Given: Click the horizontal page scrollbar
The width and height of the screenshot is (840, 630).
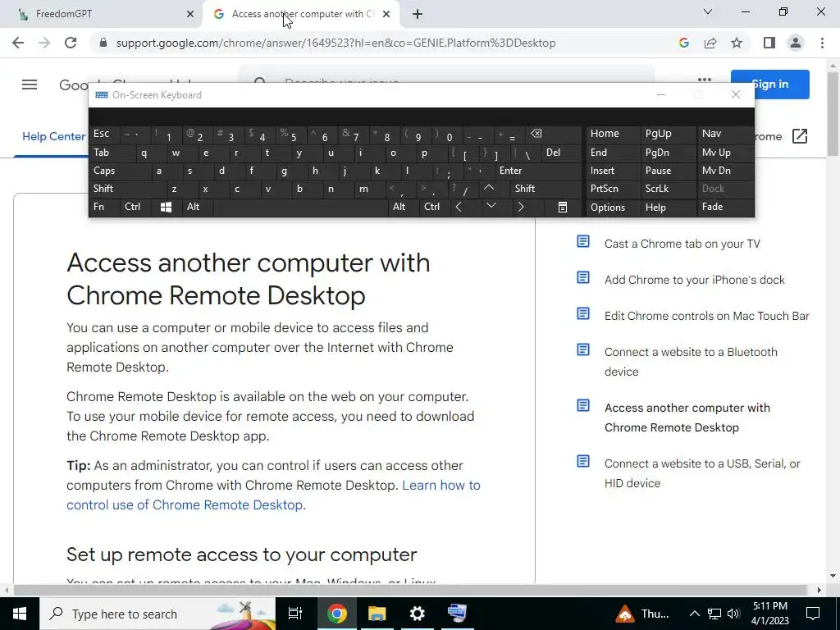Looking at the screenshot, I should [x=410, y=590].
